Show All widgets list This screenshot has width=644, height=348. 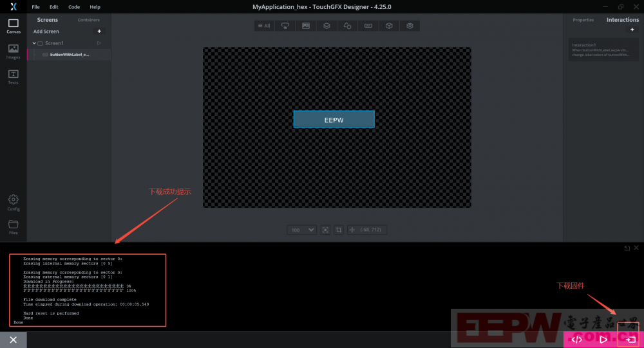[x=264, y=26]
